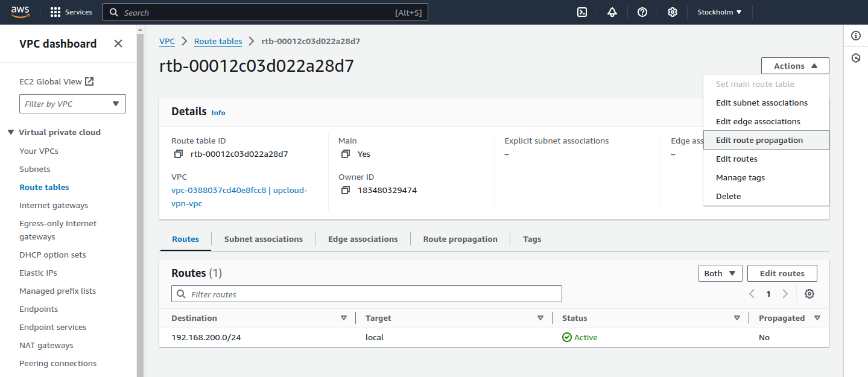
Task: Select Manage tags menu item
Action: (x=766, y=177)
